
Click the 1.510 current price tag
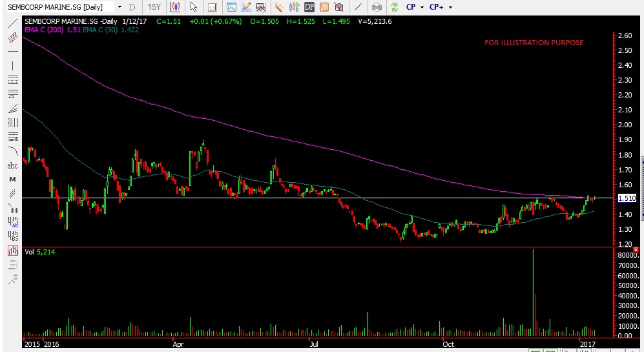(x=627, y=198)
